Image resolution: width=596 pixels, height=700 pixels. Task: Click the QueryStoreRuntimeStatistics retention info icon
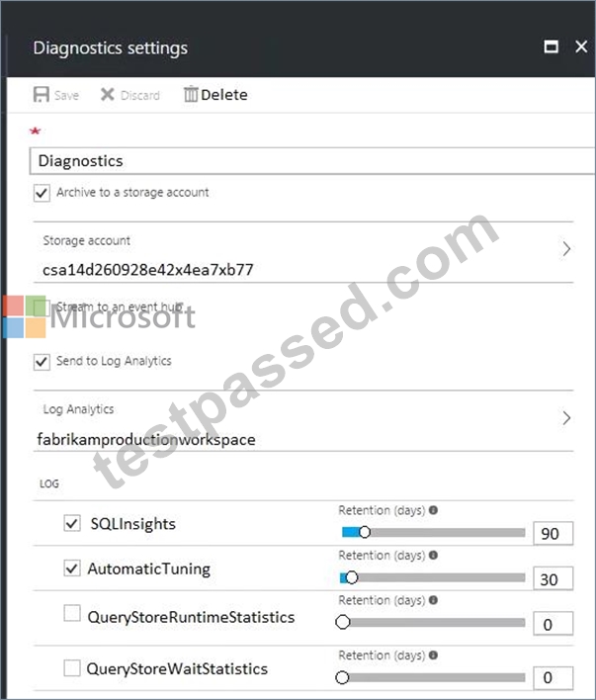[x=433, y=600]
